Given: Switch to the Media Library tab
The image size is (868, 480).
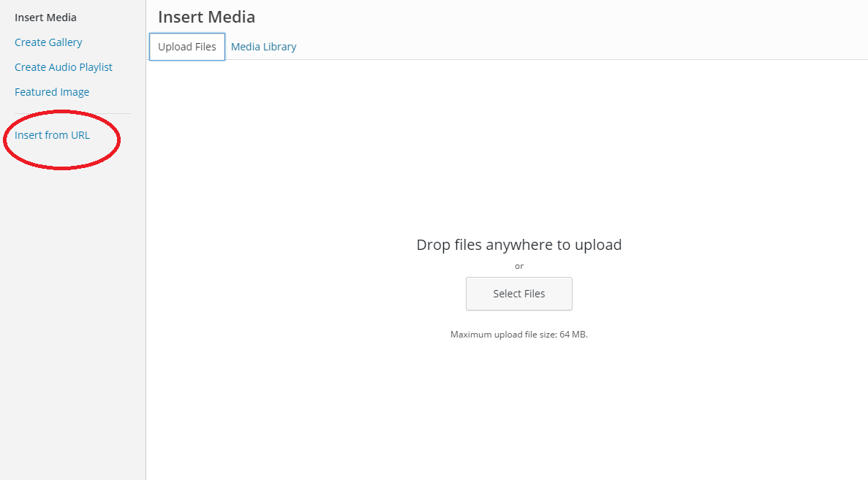Looking at the screenshot, I should pos(263,47).
